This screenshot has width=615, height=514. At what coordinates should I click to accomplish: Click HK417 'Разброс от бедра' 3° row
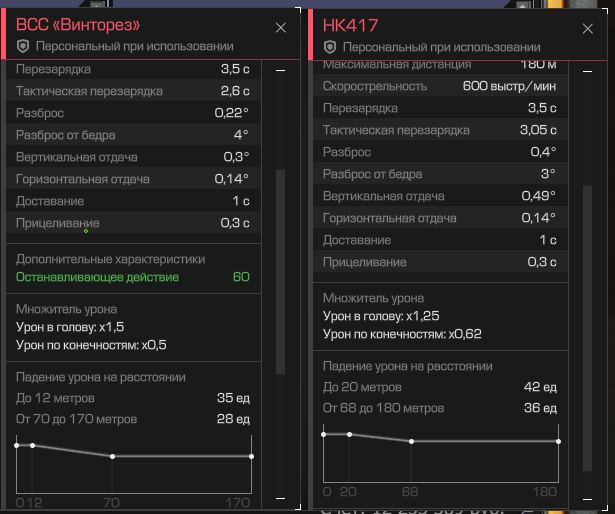440,174
